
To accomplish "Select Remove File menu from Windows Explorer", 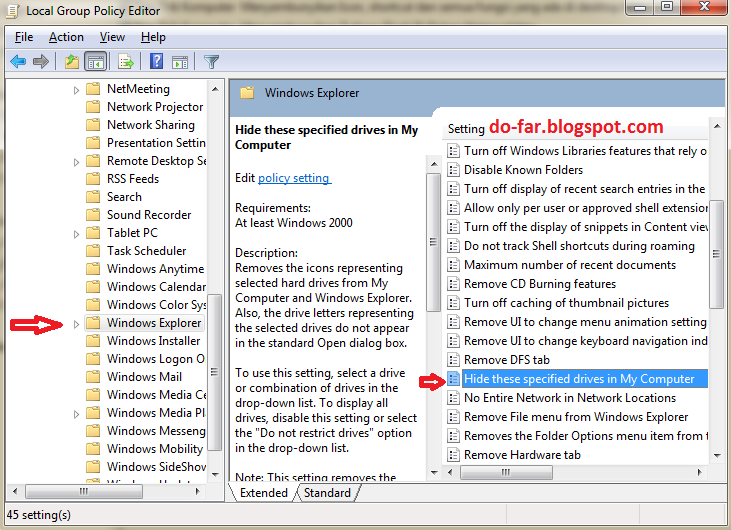I will 576,417.
